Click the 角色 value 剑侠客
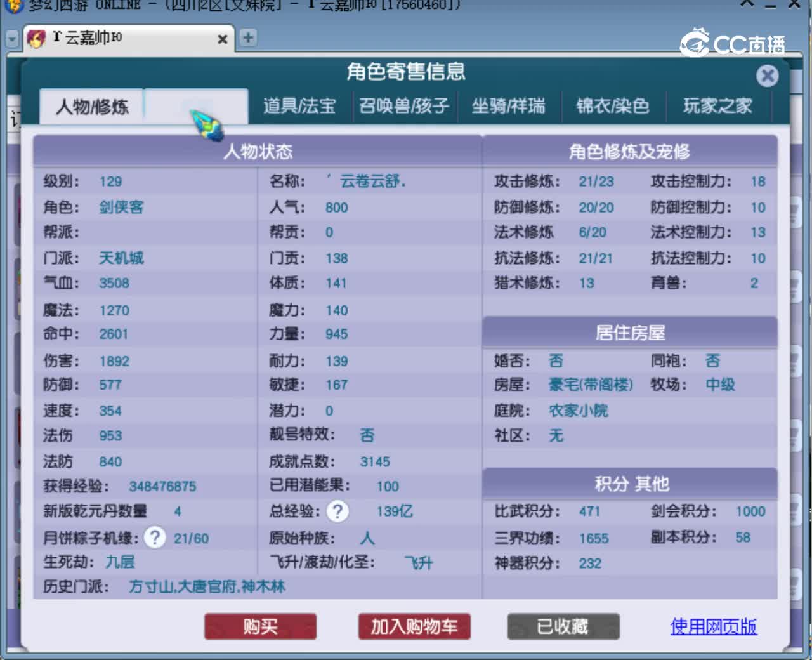Image resolution: width=812 pixels, height=660 pixels. pos(121,208)
